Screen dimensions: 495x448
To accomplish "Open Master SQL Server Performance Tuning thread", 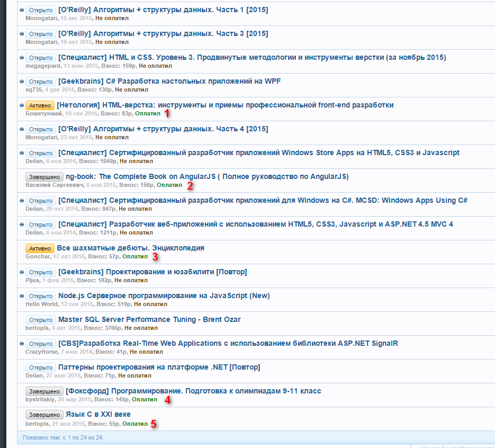I will (x=150, y=319).
